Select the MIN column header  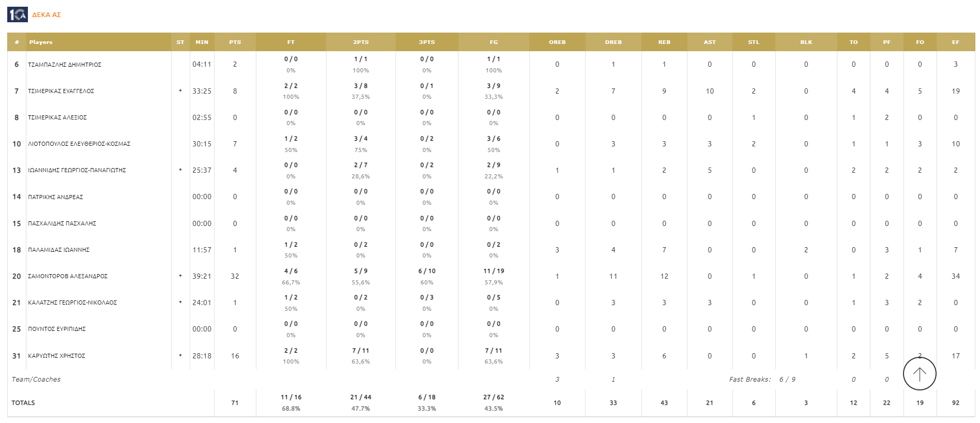202,42
